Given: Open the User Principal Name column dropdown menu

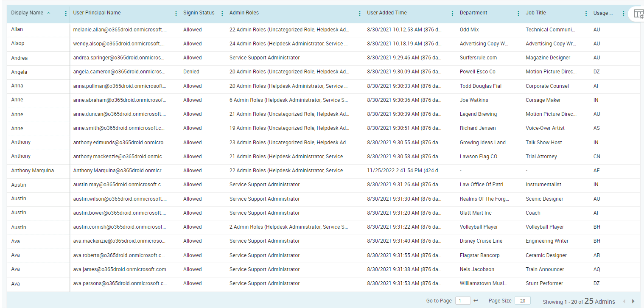Looking at the screenshot, I should coord(176,13).
